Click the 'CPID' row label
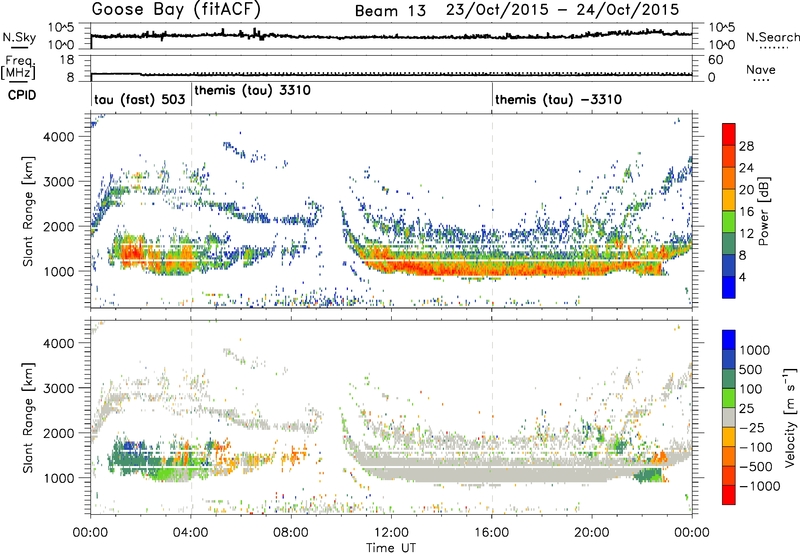This screenshot has height=554, width=800. pos(22,95)
